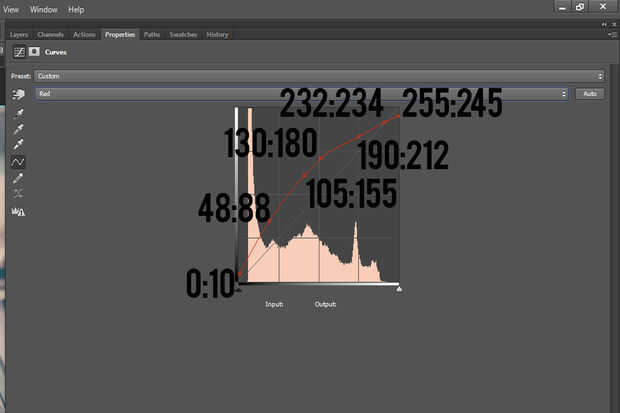Click the smooth curve values icon
Viewport: 620px width, 413px height.
click(18, 193)
